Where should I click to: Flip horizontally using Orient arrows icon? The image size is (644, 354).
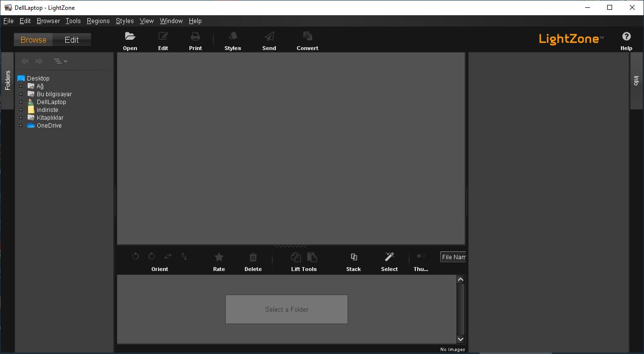point(168,256)
